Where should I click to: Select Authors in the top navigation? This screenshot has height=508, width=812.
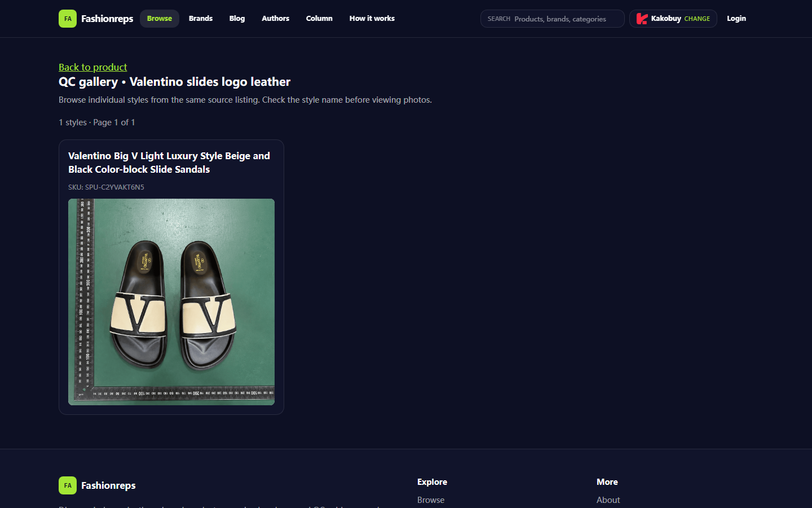[275, 19]
